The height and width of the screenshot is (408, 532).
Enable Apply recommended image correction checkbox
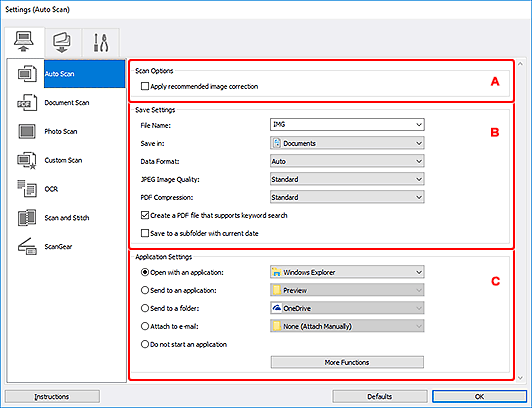click(145, 86)
